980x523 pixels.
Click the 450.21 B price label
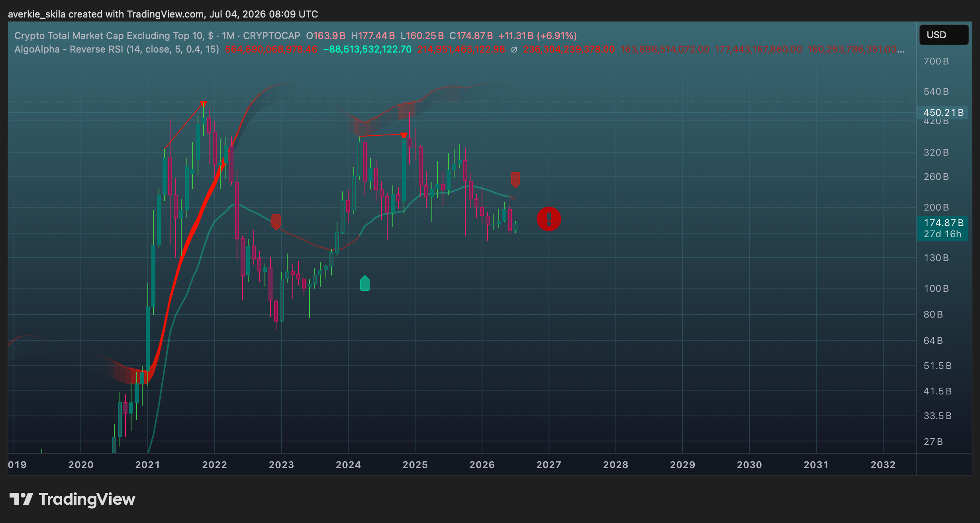tap(943, 113)
